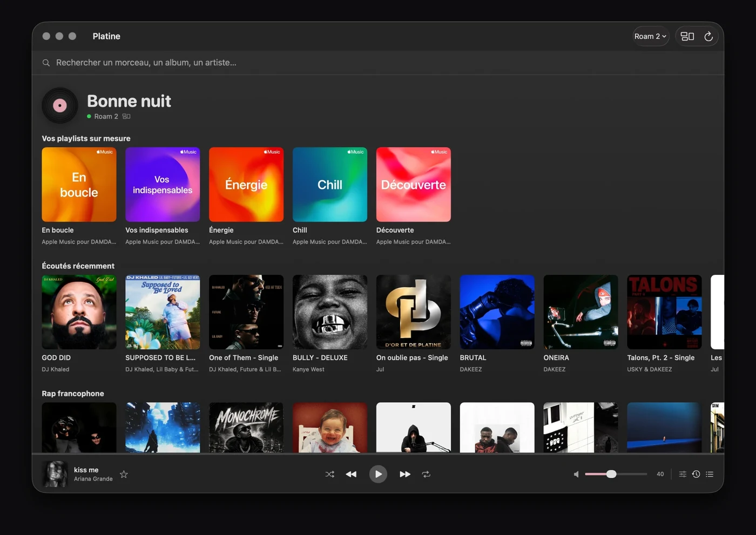
Task: Open the speaker grouping icon in title bar
Action: [x=687, y=36]
